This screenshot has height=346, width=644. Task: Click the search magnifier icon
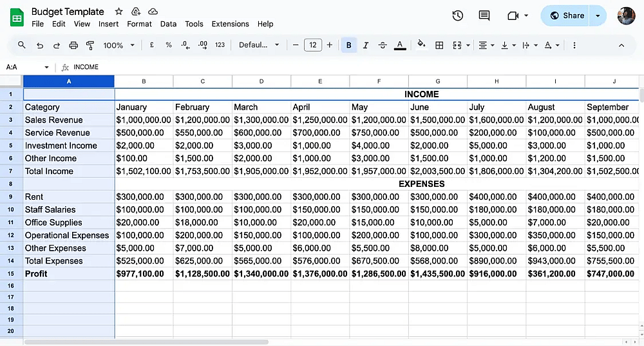point(22,45)
